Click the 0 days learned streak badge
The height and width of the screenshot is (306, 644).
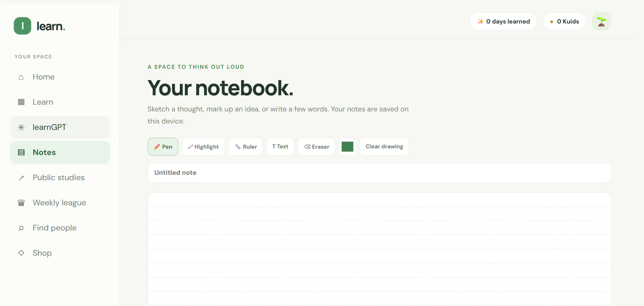(503, 21)
